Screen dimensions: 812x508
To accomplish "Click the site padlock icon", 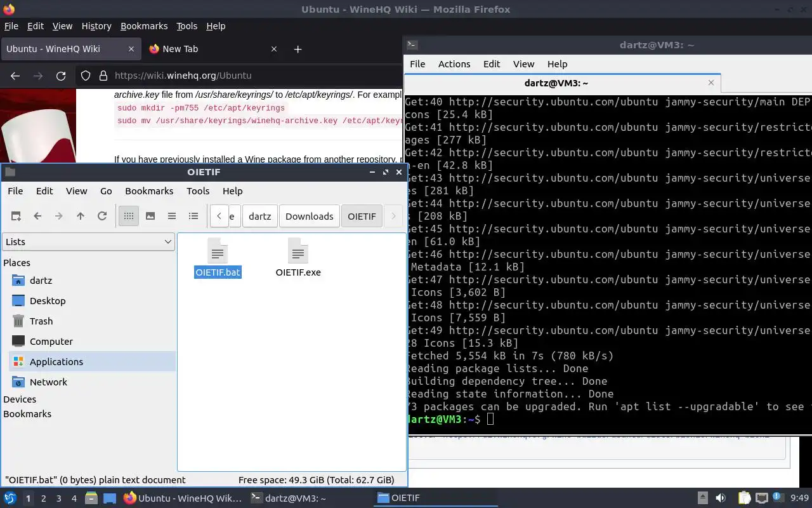I will 103,76.
